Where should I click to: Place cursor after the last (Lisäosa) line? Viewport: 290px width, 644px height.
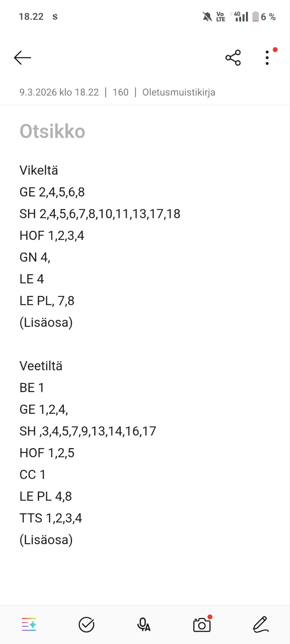(x=73, y=540)
